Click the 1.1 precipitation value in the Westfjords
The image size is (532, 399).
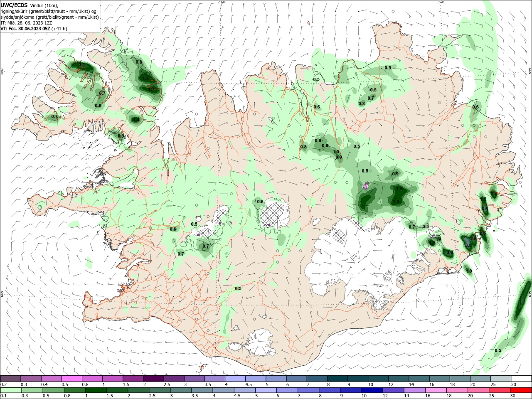point(81,65)
